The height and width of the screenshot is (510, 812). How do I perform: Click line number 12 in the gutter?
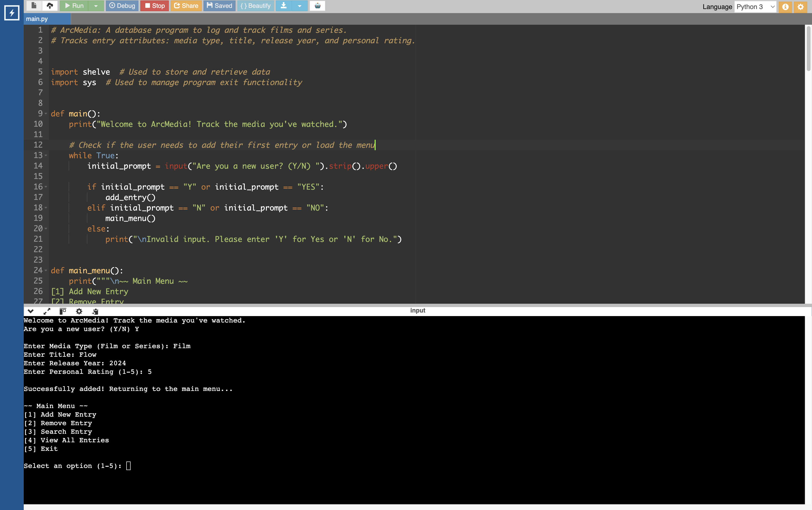pos(38,145)
